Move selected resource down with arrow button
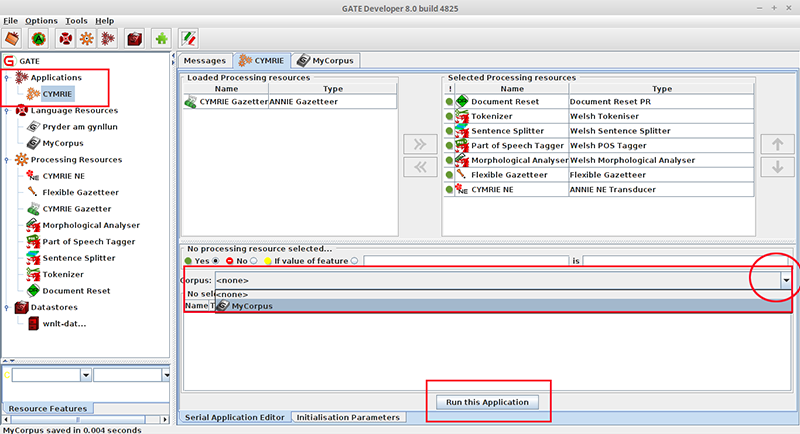This screenshot has width=800, height=434. pos(777,167)
